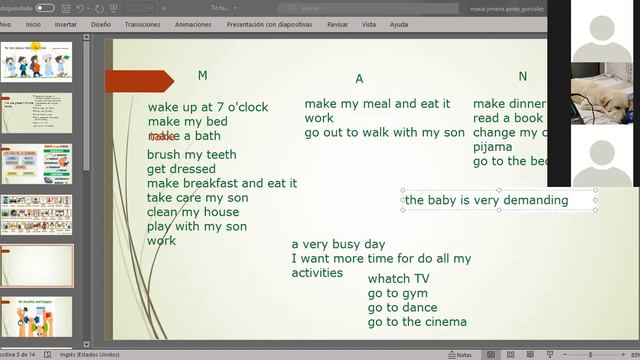Click the text 'brush my teeth'
The width and height of the screenshot is (640, 360).
(192, 155)
